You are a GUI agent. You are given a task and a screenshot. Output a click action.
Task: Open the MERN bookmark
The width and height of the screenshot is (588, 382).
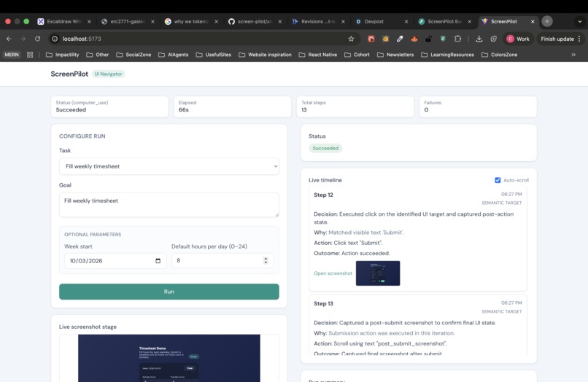coord(12,55)
